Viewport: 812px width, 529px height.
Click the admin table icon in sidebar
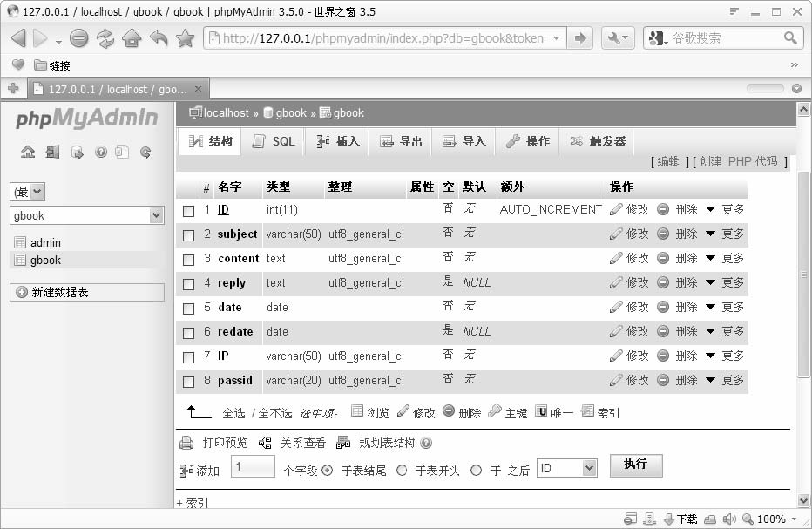pyautogui.click(x=20, y=242)
